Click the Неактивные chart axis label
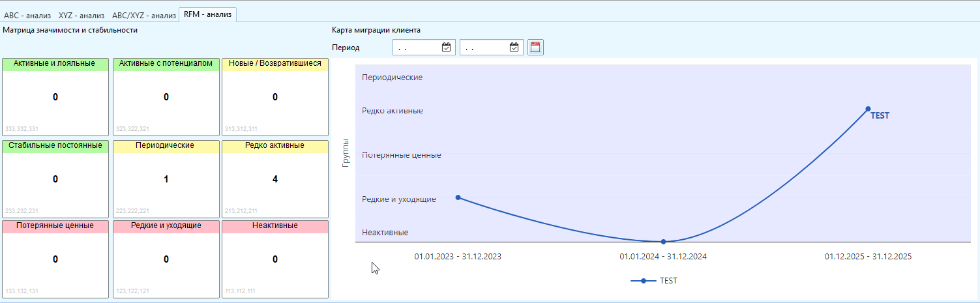Image resolution: width=980 pixels, height=303 pixels. 385,233
